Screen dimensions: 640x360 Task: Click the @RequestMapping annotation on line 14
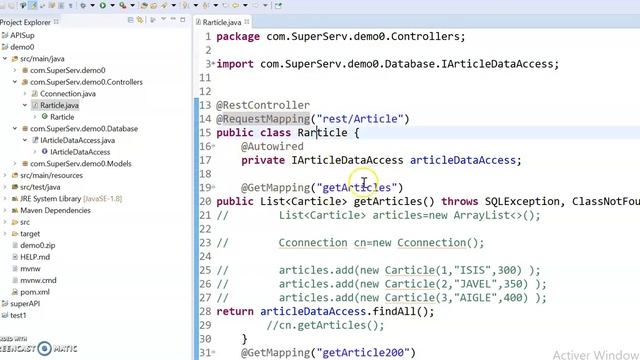coord(263,119)
